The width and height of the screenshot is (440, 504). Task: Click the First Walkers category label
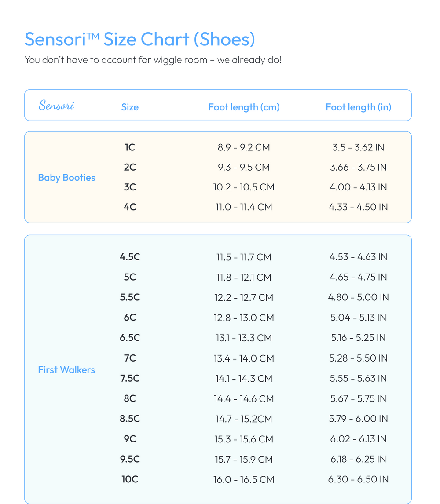point(66,369)
